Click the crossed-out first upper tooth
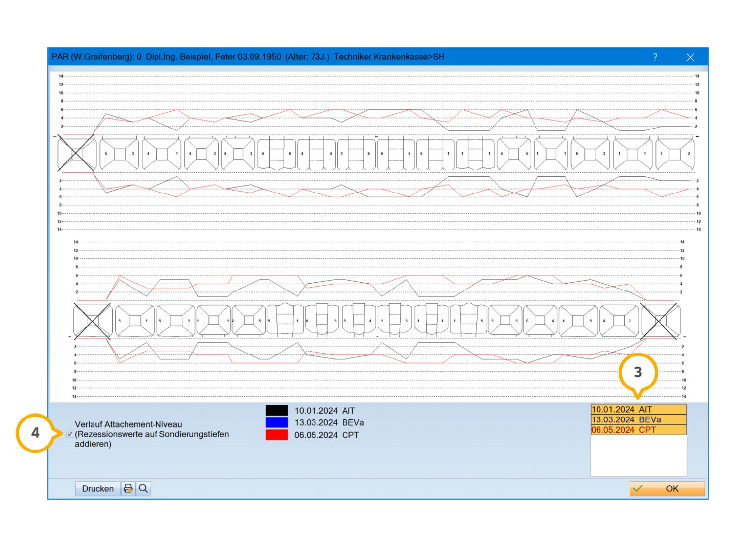 pyautogui.click(x=77, y=154)
